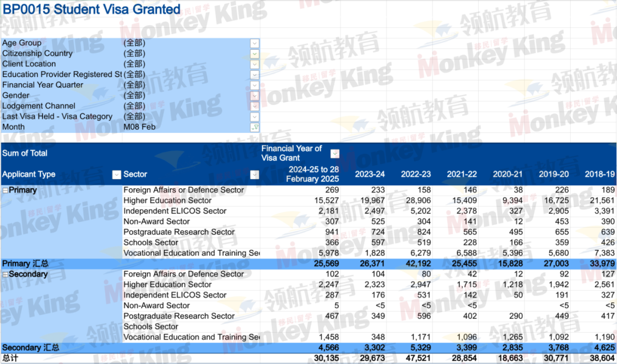Select the 'Secondary 汇总' subtotal row label
Viewport: 617px width, 364px height.
coord(31,348)
